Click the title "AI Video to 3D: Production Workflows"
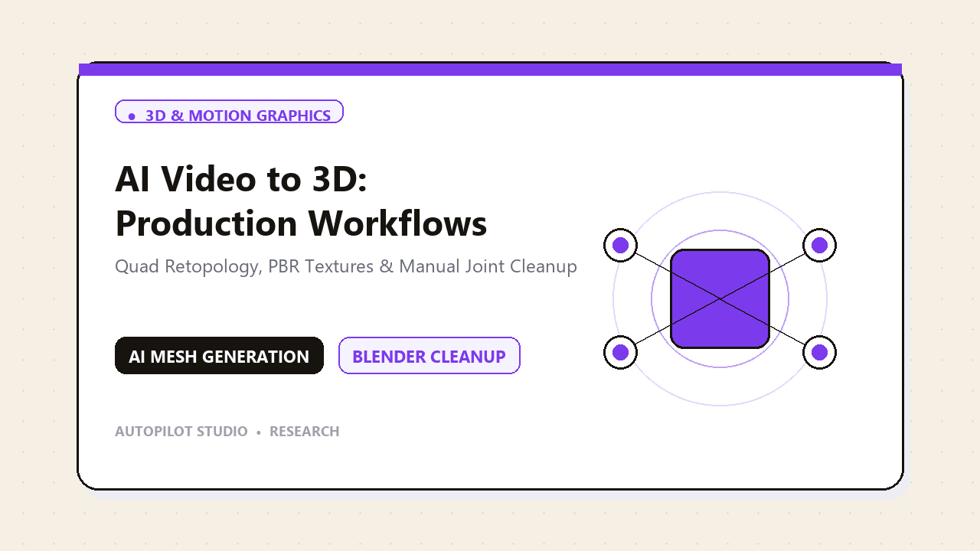This screenshot has height=551, width=980. click(301, 201)
